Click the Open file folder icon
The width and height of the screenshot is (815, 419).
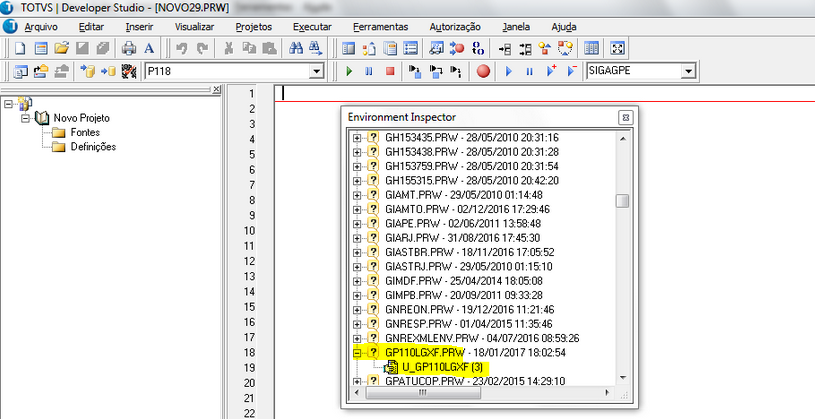[61, 48]
